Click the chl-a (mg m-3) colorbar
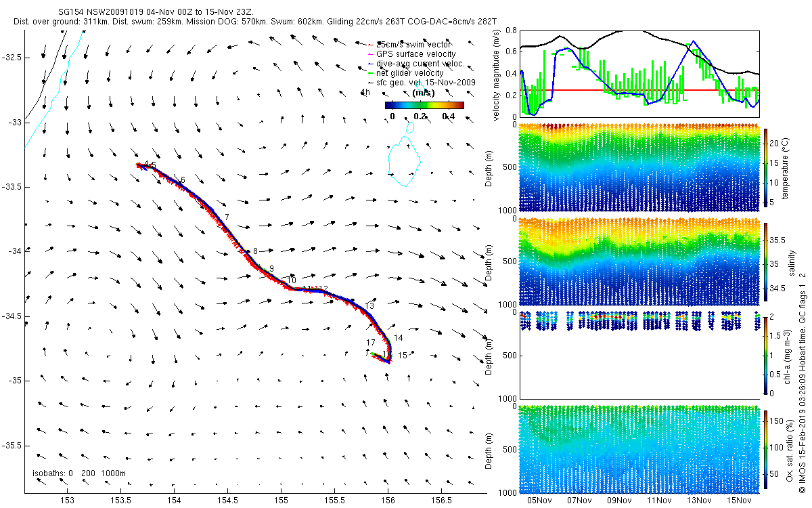812x508 pixels. pos(766,354)
